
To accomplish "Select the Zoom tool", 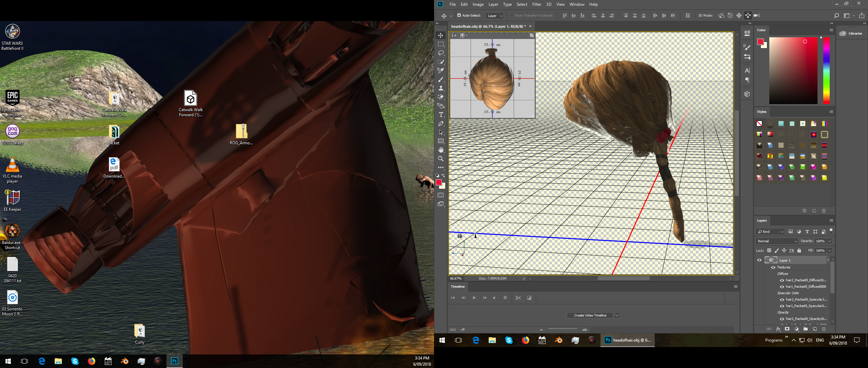I will click(441, 159).
